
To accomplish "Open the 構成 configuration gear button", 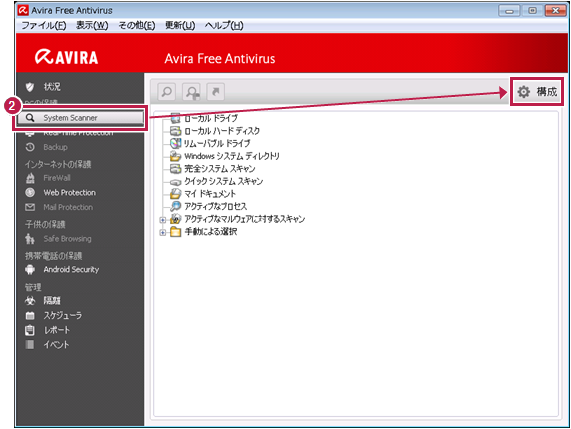I will [x=537, y=92].
